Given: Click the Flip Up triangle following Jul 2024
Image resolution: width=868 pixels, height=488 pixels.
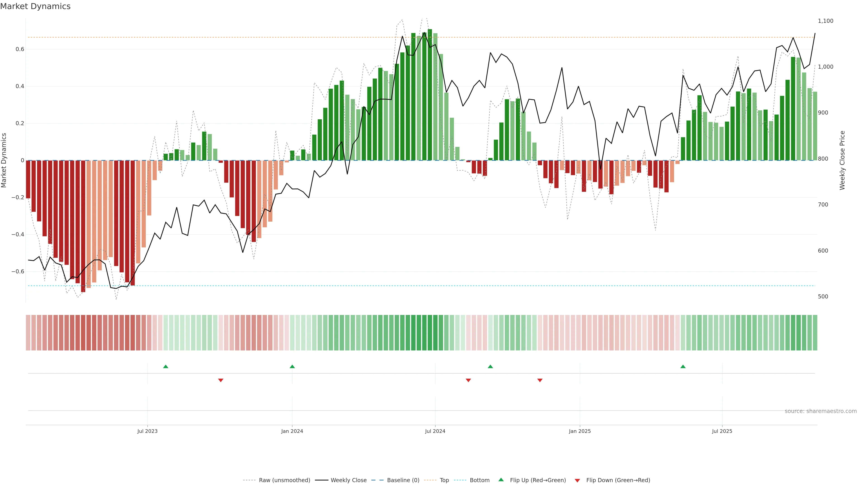Looking at the screenshot, I should tap(490, 366).
